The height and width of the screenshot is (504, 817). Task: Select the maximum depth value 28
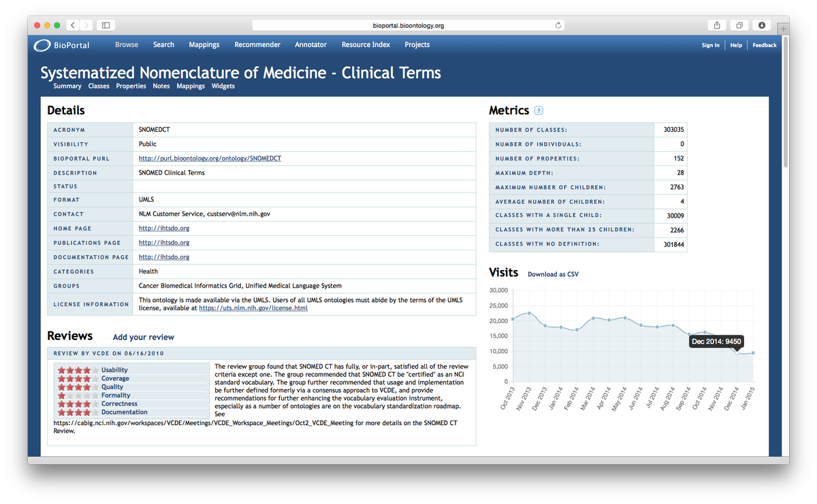(x=681, y=173)
